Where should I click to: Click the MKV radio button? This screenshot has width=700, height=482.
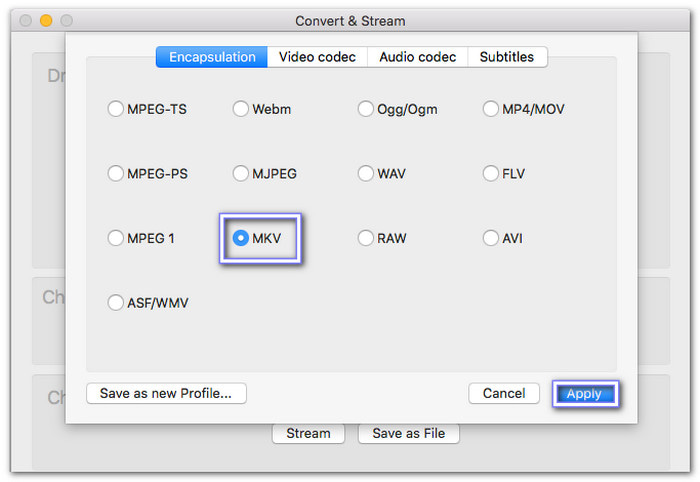241,239
